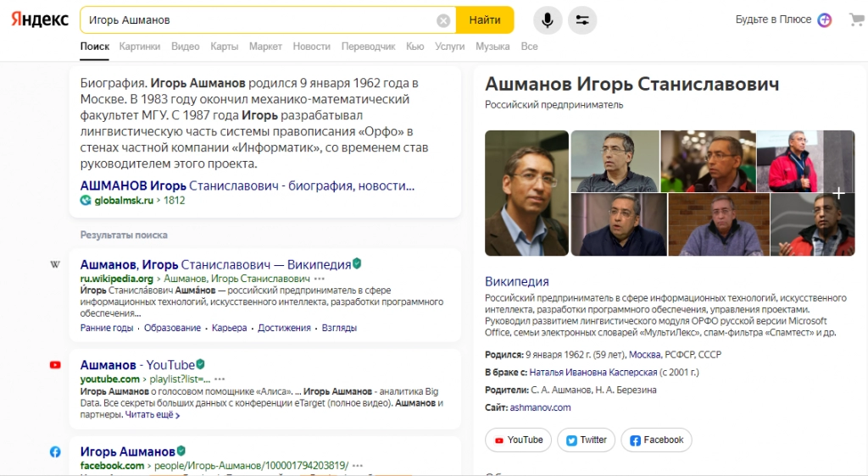Jump to Карьера section link

(229, 328)
